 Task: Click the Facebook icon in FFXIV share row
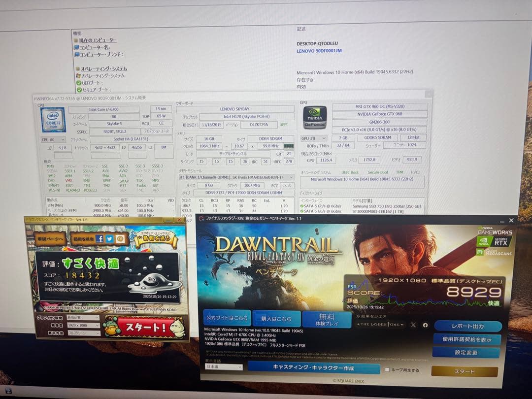click(425, 325)
